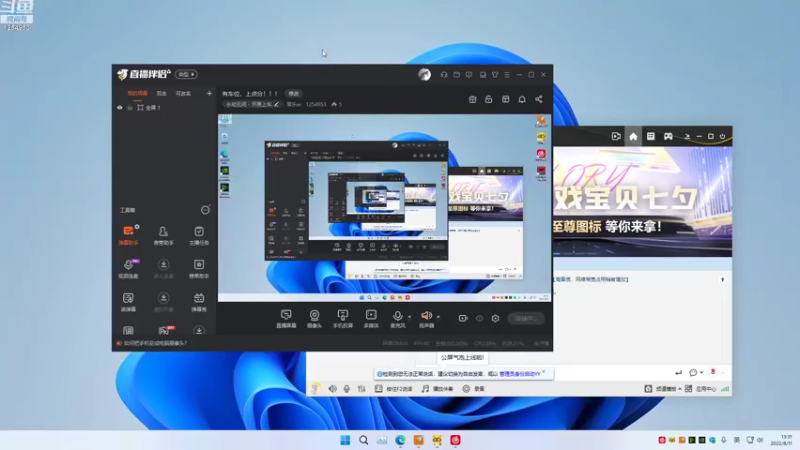
Task: Click the 修改 title edit button
Action: tap(294, 93)
